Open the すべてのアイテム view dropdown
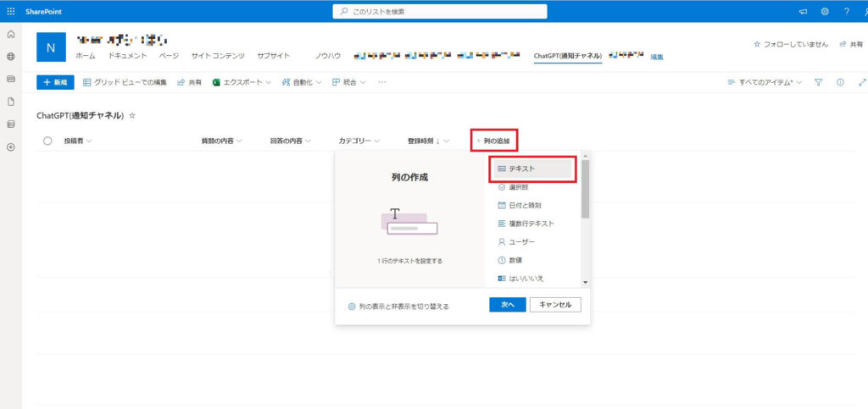 (x=765, y=82)
